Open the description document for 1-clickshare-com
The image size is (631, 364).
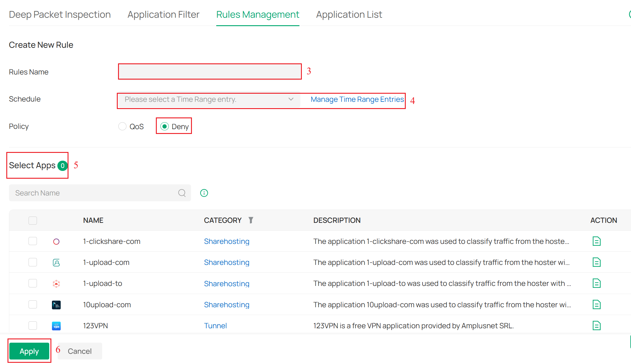coord(597,241)
